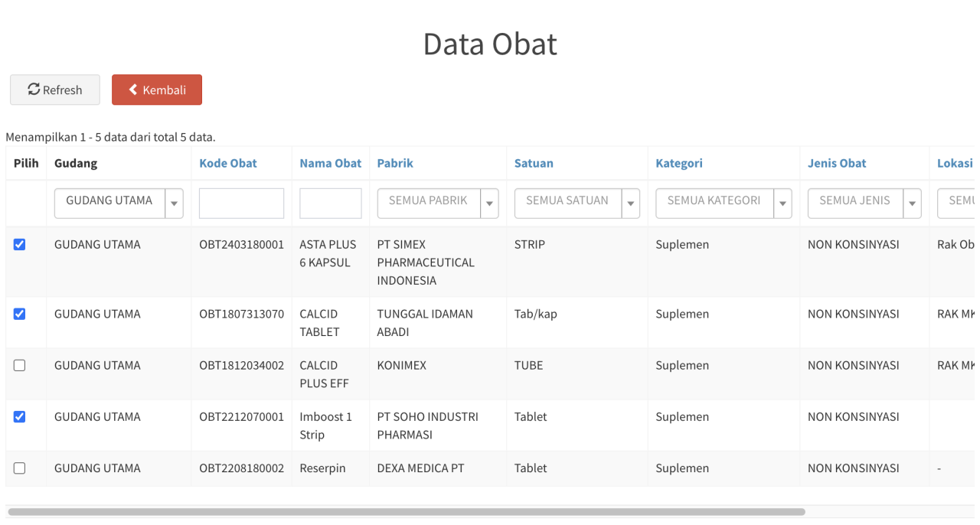Viewport: 980px width, 525px height.
Task: Click the horizontal scrollbar under the table
Action: pyautogui.click(x=407, y=511)
